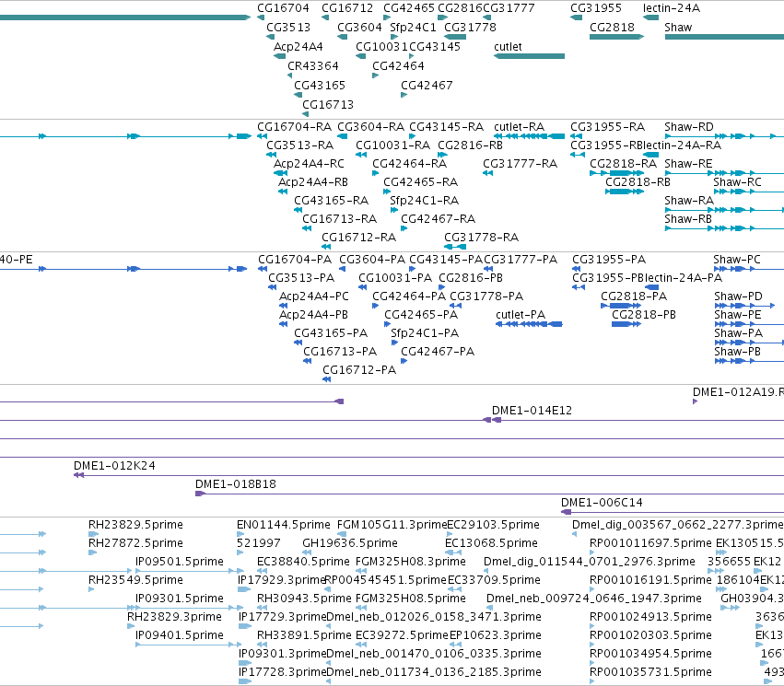784x686 pixels.
Task: Select the RP001035731.5prime EST label
Action: coord(650,672)
